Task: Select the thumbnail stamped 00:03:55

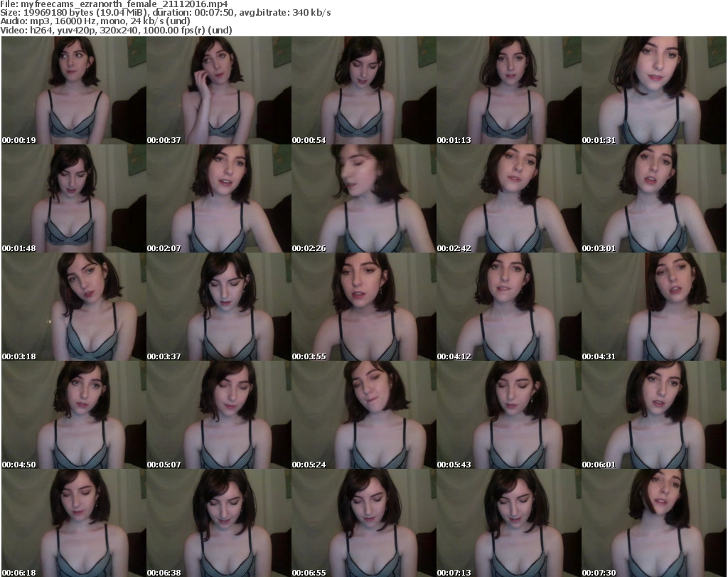Action: coord(363,307)
